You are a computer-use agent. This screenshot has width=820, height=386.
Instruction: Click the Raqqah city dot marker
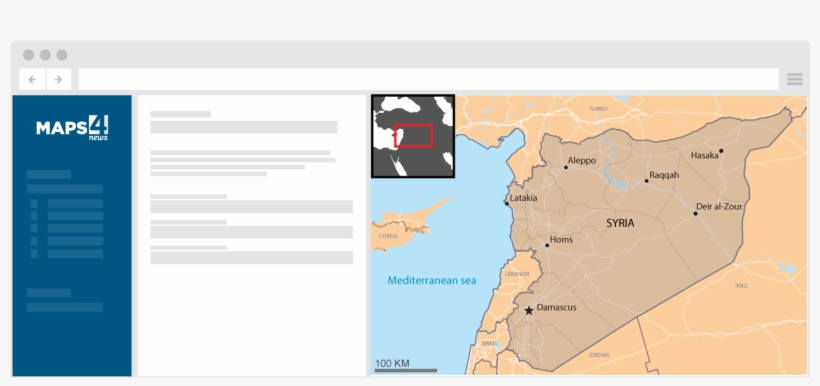tap(646, 181)
